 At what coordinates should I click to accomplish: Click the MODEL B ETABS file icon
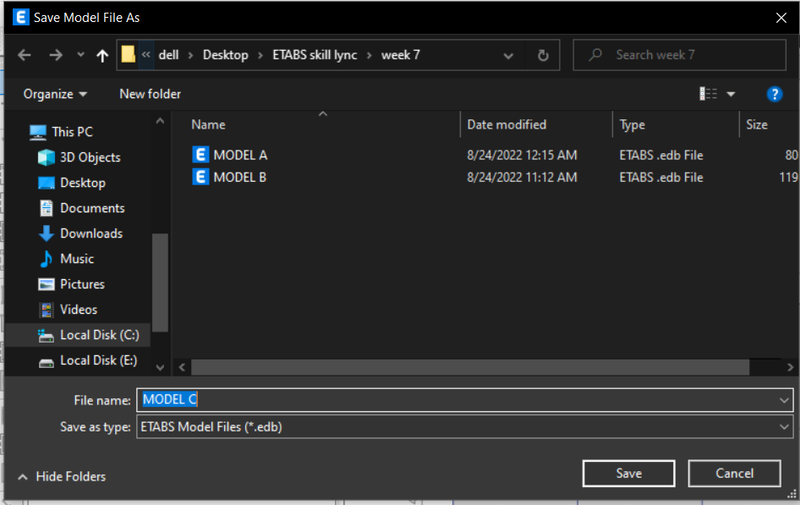pyautogui.click(x=201, y=177)
